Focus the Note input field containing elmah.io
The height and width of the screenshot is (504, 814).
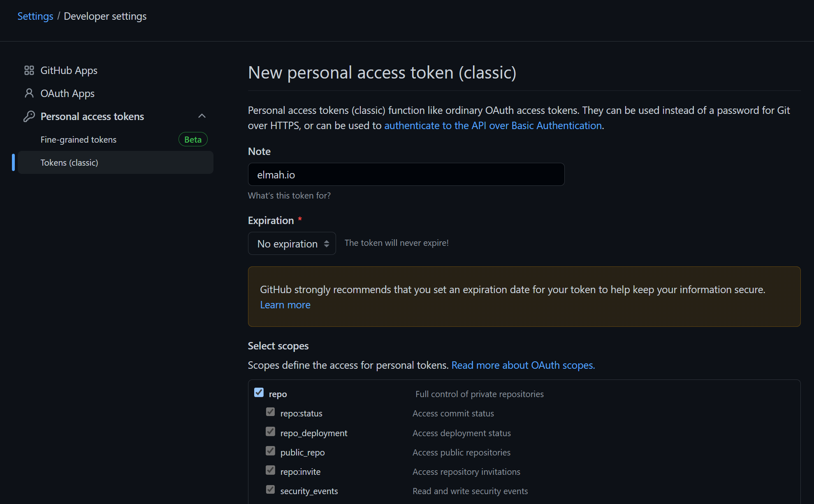pyautogui.click(x=406, y=174)
